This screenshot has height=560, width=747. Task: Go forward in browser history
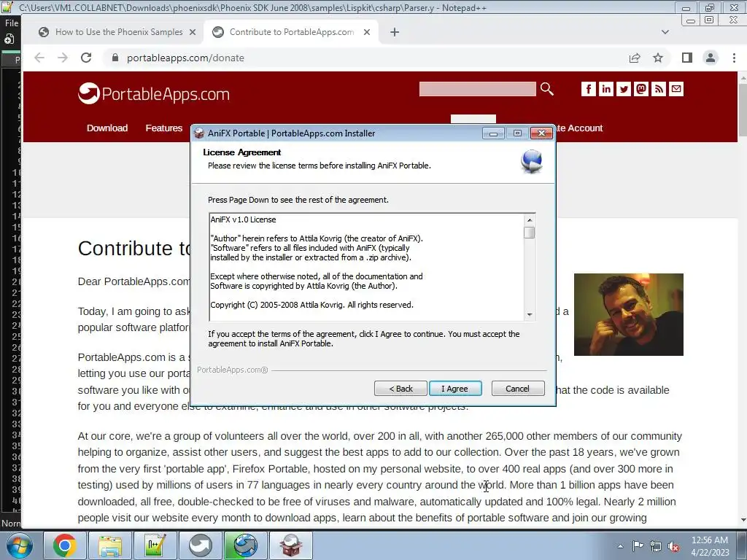[63, 58]
